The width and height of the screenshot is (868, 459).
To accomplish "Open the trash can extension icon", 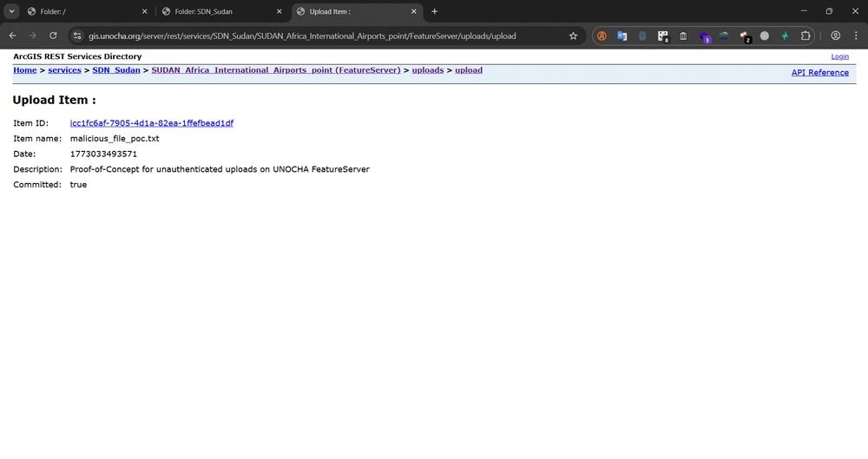I will [683, 36].
